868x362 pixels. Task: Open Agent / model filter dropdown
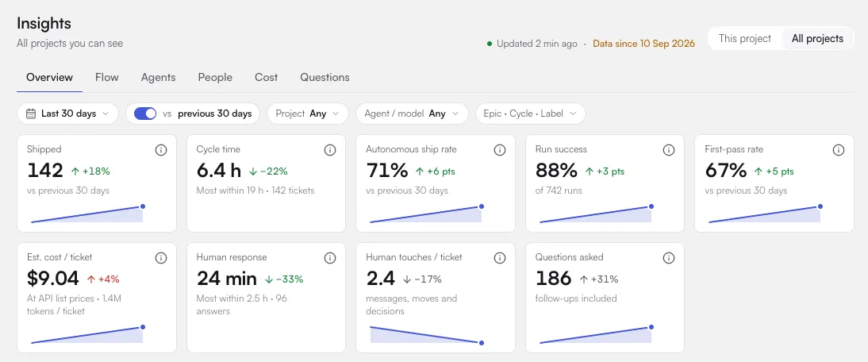(412, 114)
